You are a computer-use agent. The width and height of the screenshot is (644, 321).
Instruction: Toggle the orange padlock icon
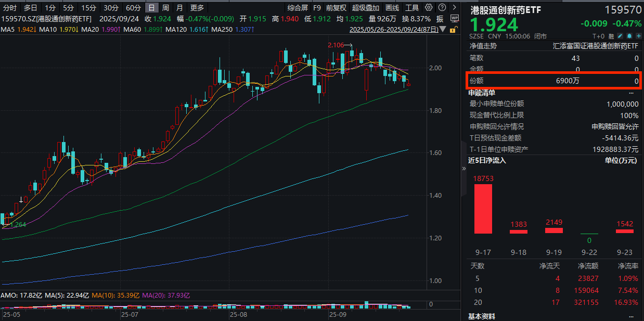[x=453, y=30]
